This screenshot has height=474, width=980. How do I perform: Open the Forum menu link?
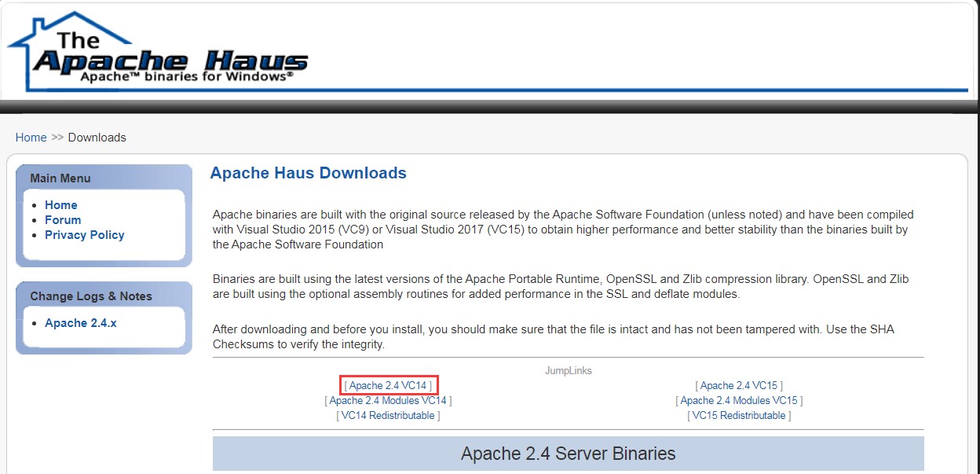63,220
